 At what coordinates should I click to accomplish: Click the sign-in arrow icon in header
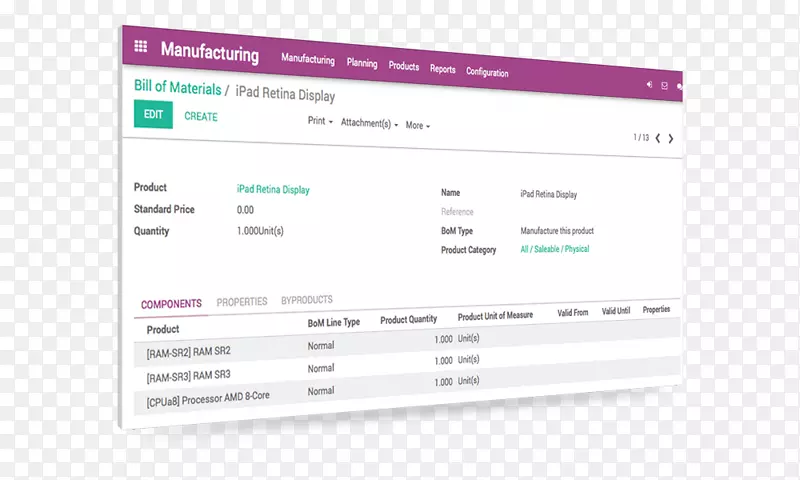(650, 84)
